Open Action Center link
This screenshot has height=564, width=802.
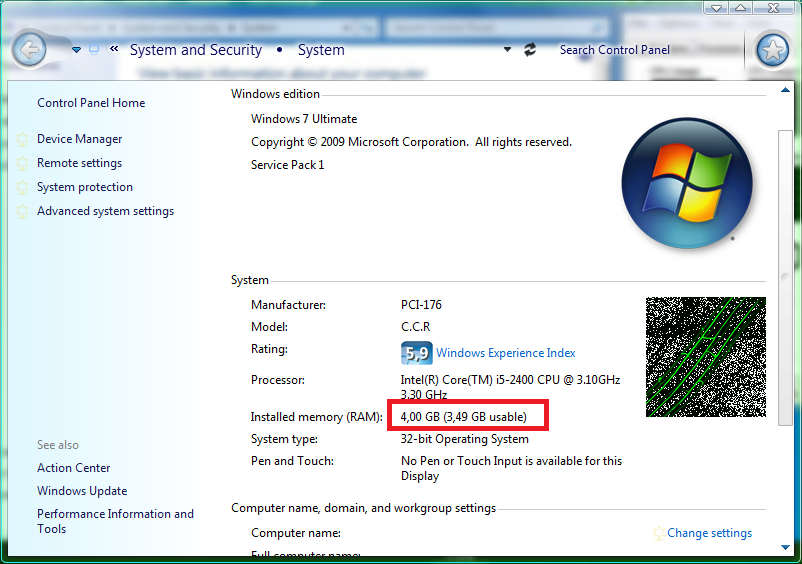[x=74, y=468]
